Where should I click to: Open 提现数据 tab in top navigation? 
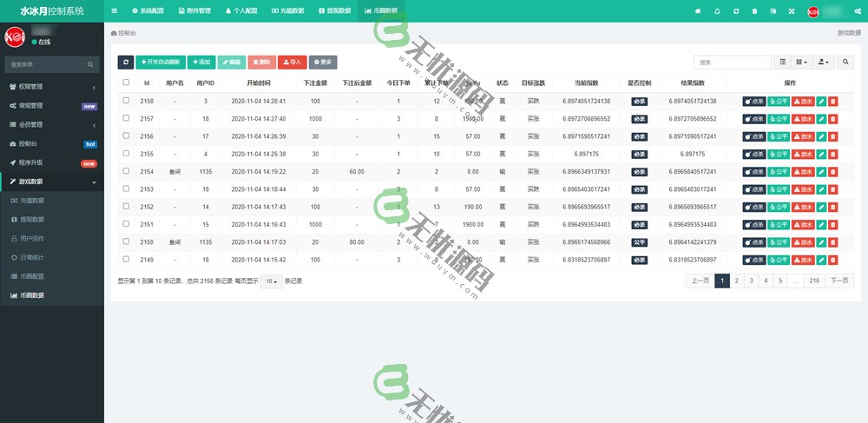(x=334, y=11)
